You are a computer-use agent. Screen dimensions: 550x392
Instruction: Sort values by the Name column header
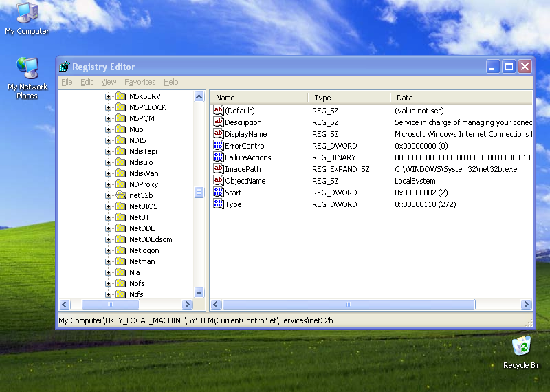click(259, 98)
